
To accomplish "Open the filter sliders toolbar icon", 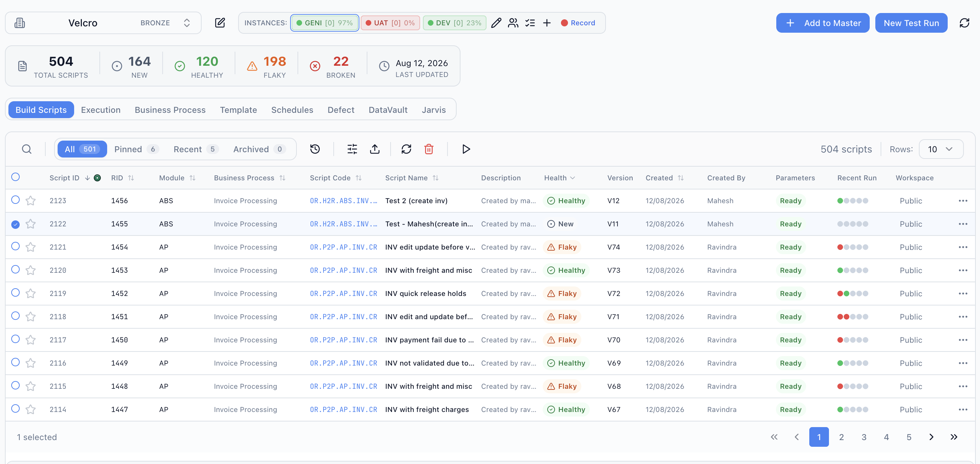I will click(x=352, y=149).
